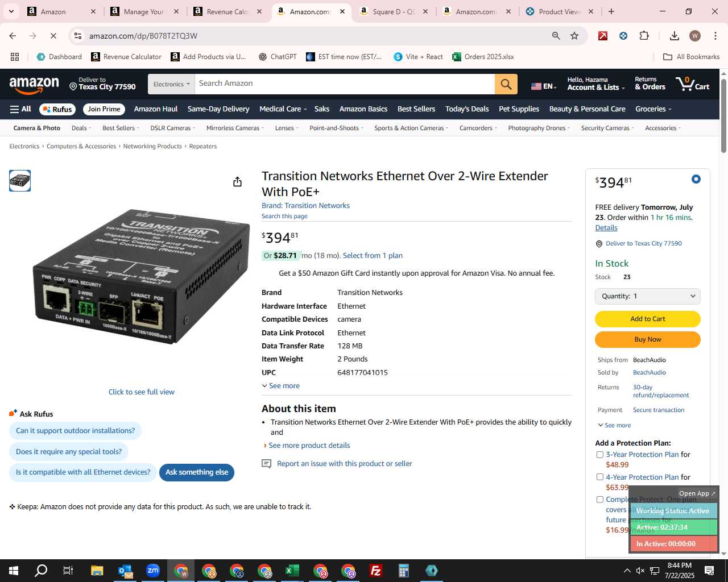
Task: Click the zoom magnifier icon in address bar
Action: (x=556, y=36)
